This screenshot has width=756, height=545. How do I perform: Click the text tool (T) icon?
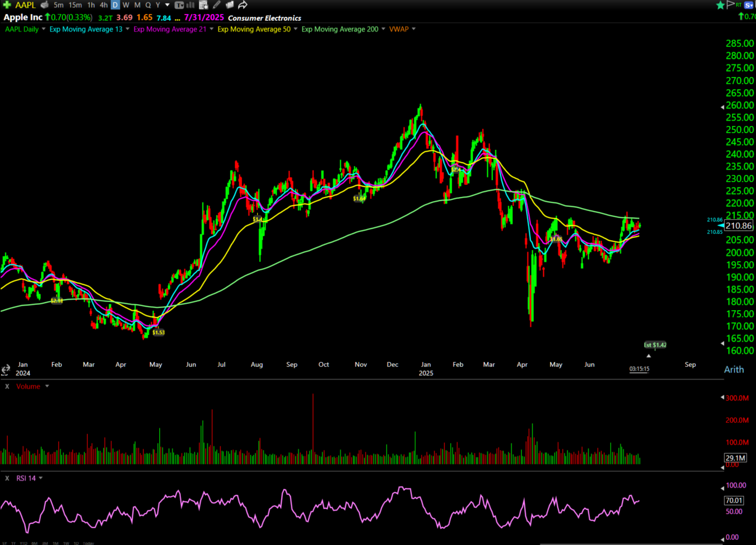pos(180,5)
